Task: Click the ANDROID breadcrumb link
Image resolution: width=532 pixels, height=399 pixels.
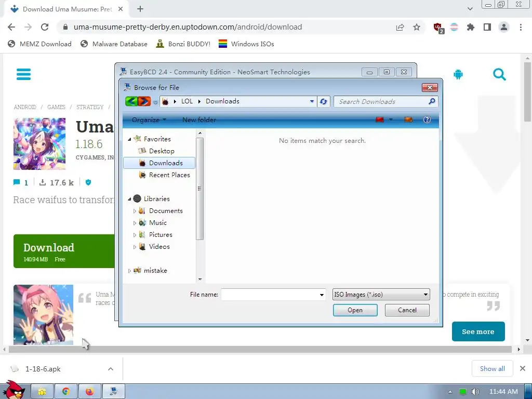Action: tap(25, 107)
